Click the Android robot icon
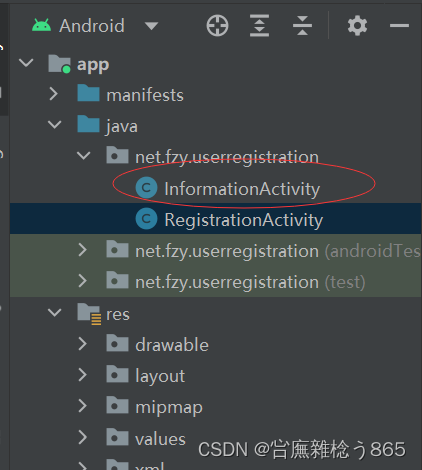422x470 pixels. pos(42,25)
